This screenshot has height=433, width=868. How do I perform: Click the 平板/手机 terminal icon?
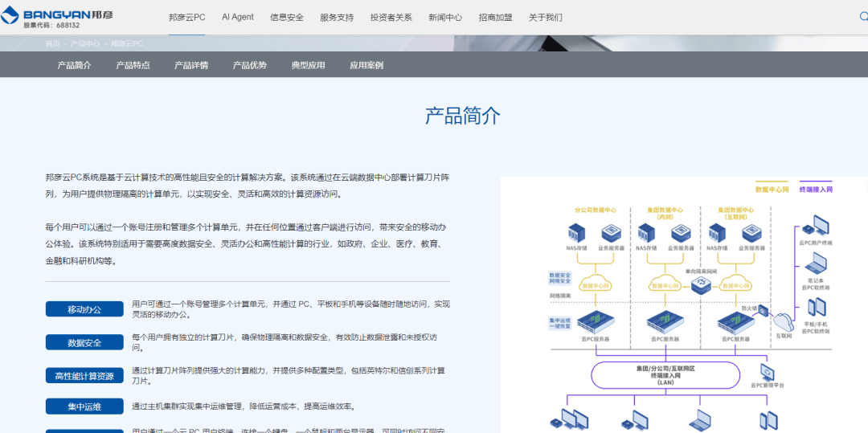816,308
